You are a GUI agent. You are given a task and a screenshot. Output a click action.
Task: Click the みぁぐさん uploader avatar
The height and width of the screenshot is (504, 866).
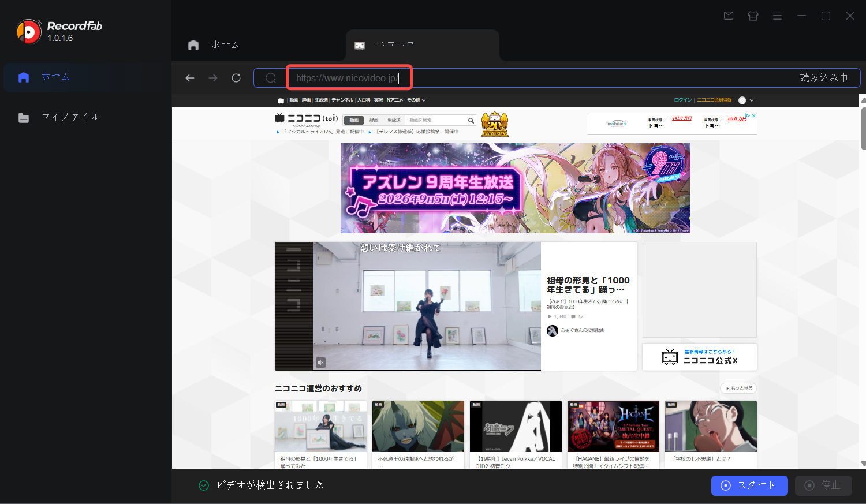553,331
